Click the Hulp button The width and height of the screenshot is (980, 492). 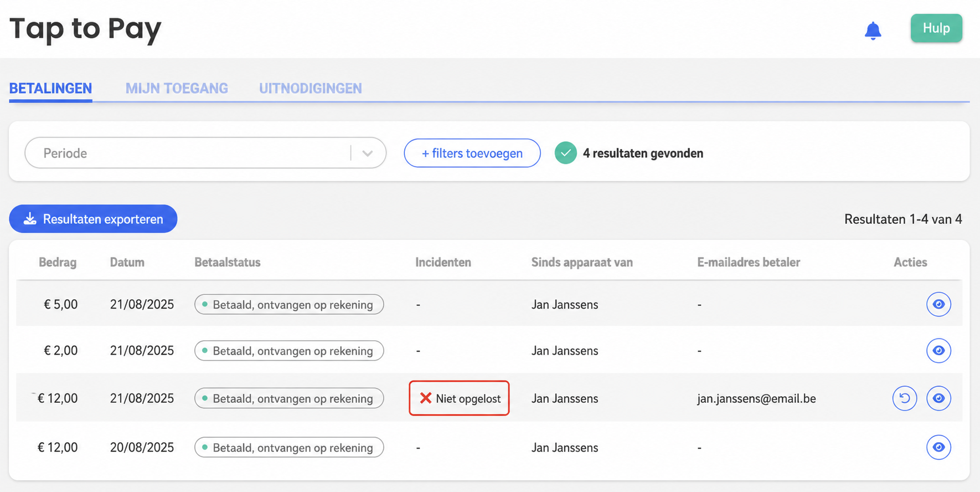936,28
